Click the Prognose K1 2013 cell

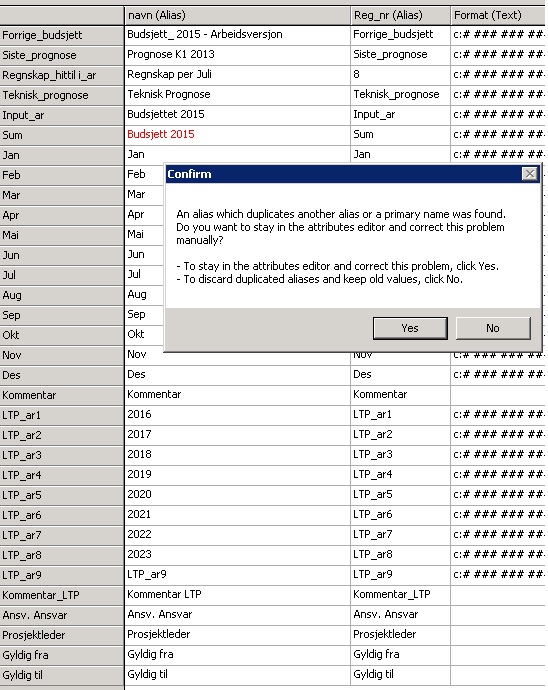click(238, 55)
